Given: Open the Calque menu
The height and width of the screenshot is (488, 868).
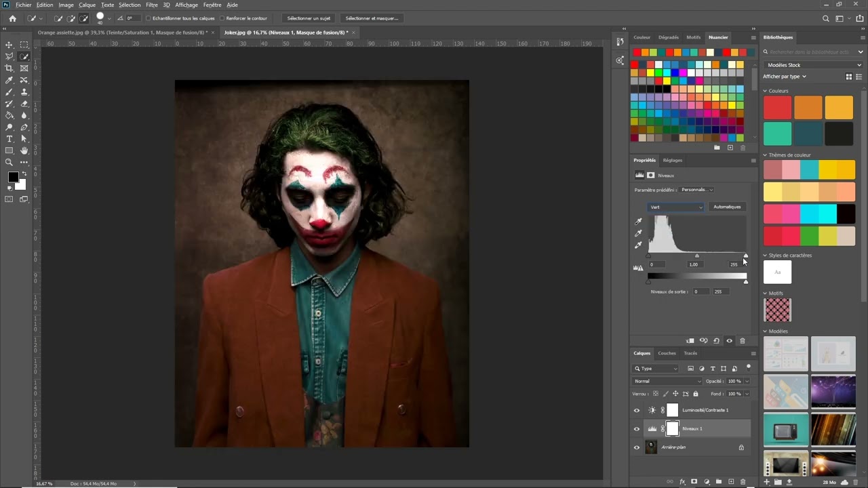Looking at the screenshot, I should tap(87, 5).
